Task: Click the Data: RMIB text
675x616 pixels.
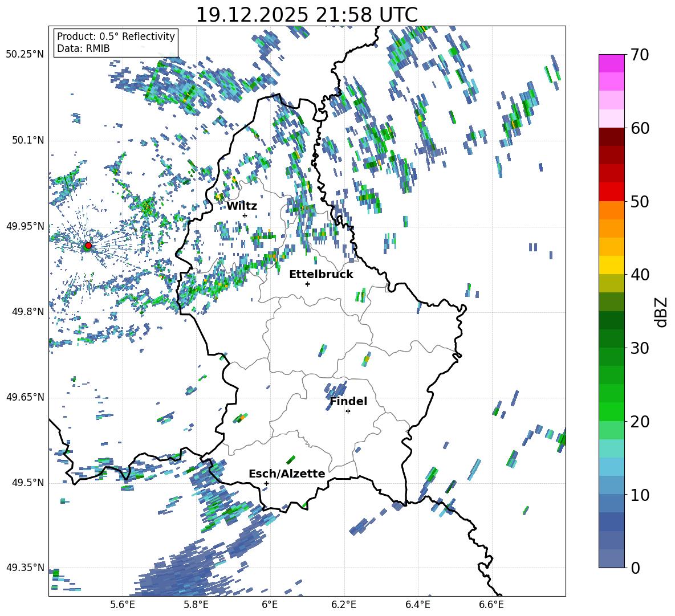Action: 83,48
